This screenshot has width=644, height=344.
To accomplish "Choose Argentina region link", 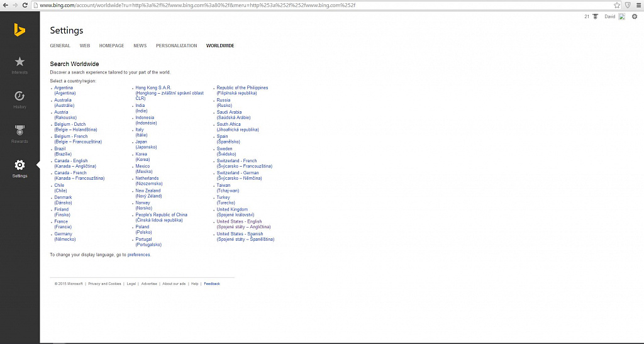I will 65,91.
